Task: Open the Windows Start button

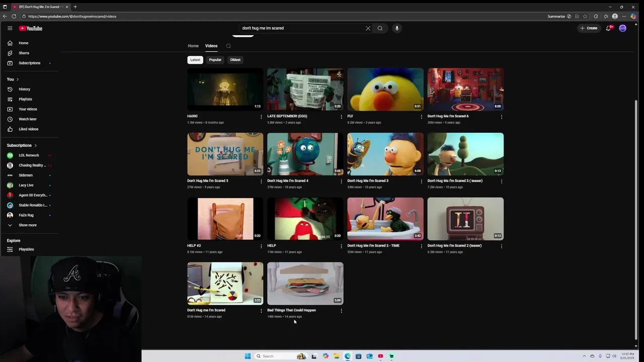Action: (248, 356)
